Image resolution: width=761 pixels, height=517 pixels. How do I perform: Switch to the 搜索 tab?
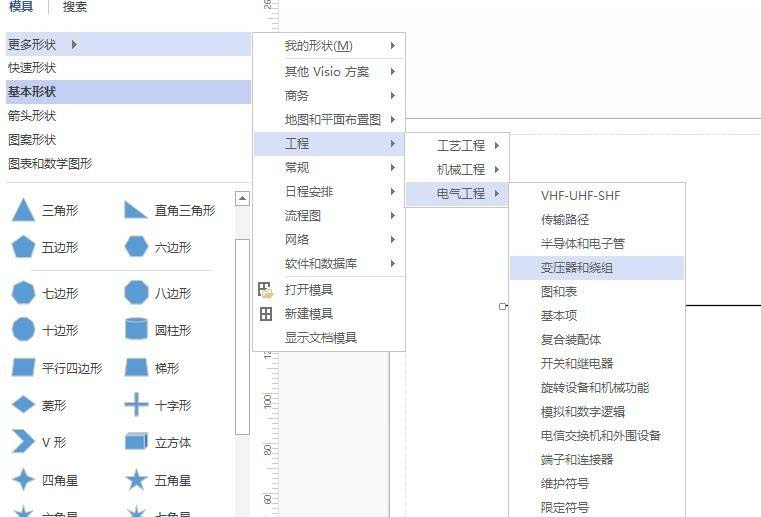coord(75,6)
